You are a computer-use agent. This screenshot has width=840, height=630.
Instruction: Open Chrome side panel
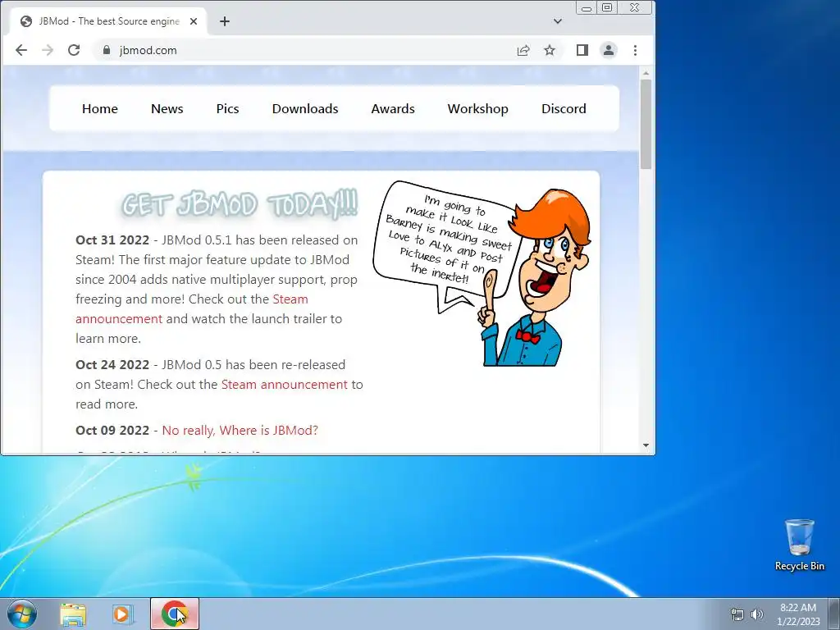click(x=582, y=50)
